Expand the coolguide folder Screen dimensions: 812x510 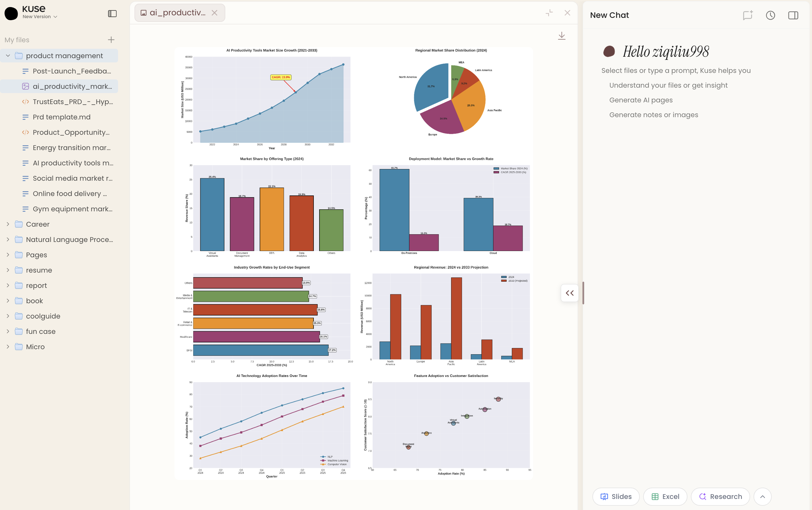click(8, 316)
